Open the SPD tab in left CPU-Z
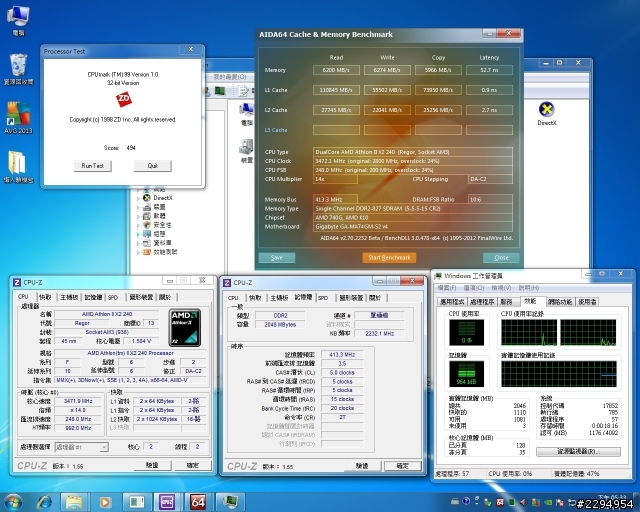640x512 pixels. [113, 297]
